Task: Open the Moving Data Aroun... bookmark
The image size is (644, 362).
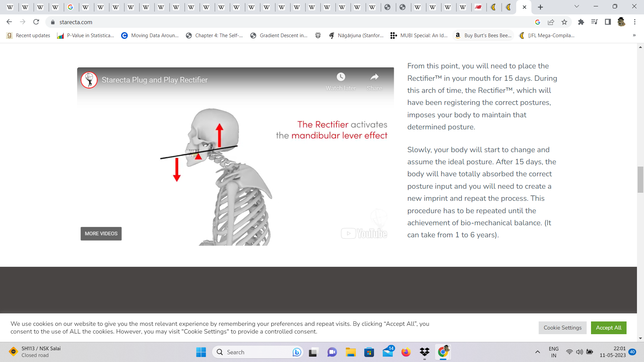Action: coord(150,36)
